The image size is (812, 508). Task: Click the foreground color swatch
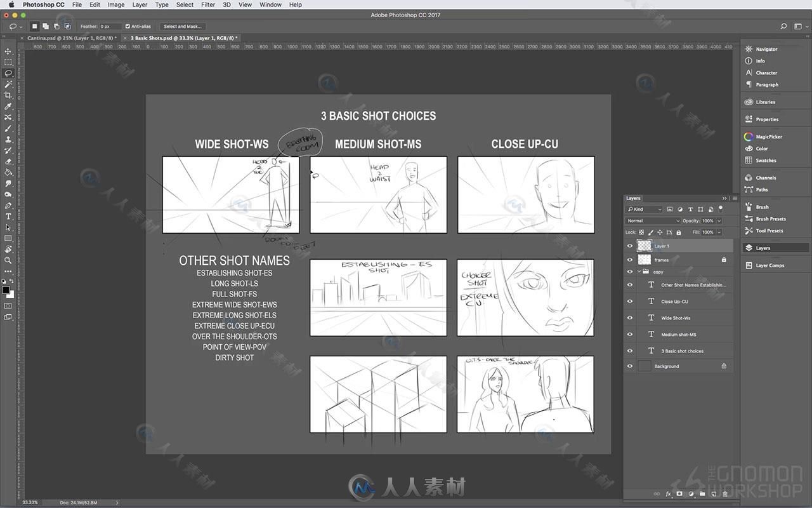pos(6,290)
